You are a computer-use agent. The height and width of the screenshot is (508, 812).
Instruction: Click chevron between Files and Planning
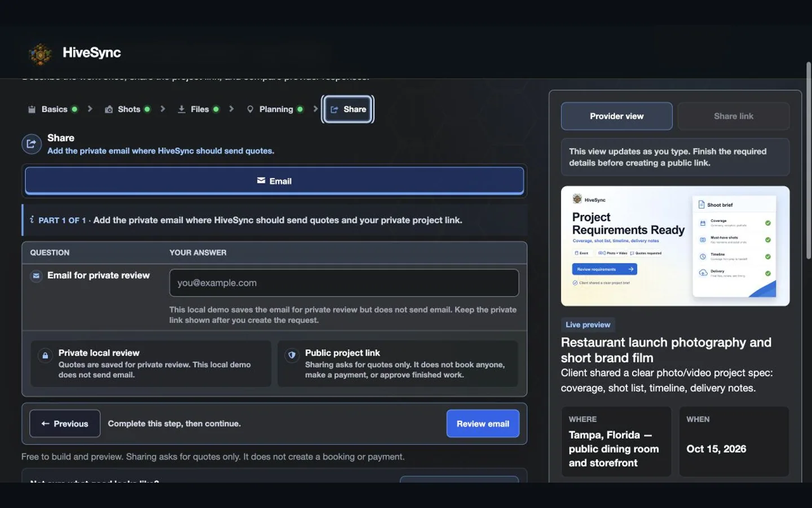click(x=231, y=109)
